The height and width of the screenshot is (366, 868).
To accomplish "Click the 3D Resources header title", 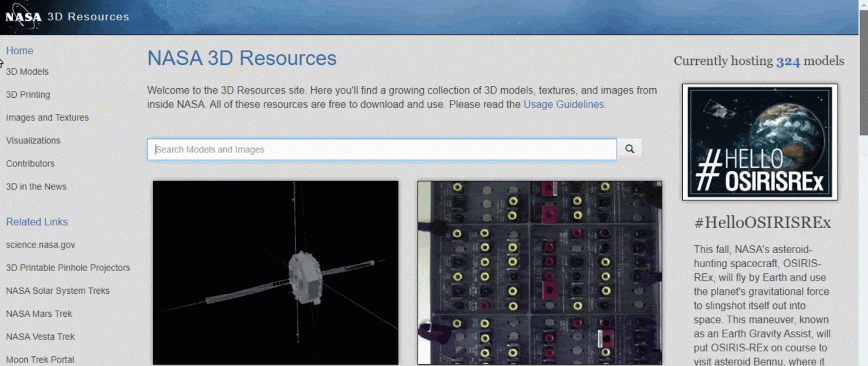I will point(88,17).
